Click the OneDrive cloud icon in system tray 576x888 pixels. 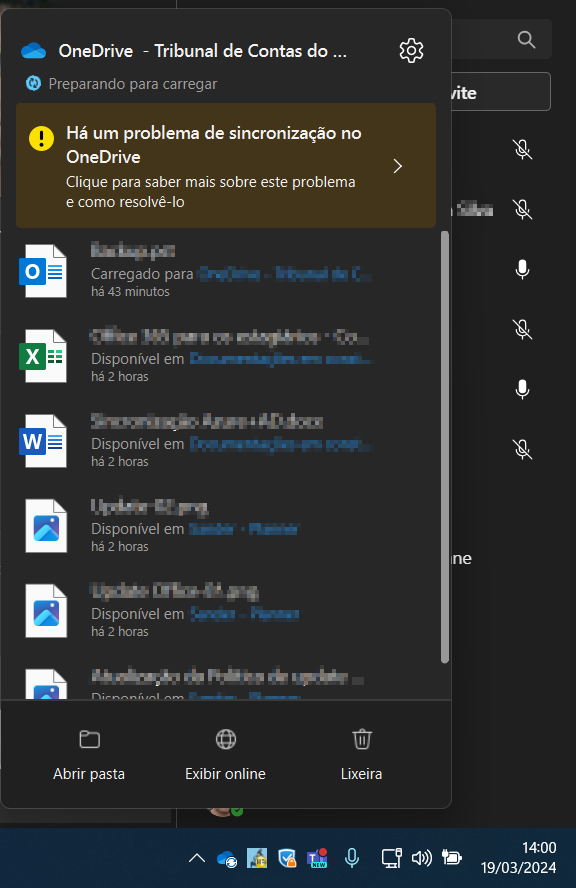pos(227,859)
